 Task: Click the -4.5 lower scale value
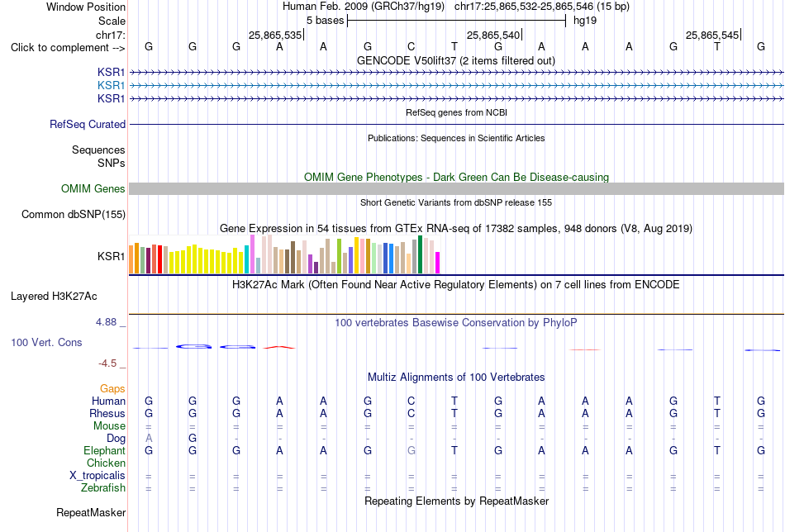tap(107, 363)
